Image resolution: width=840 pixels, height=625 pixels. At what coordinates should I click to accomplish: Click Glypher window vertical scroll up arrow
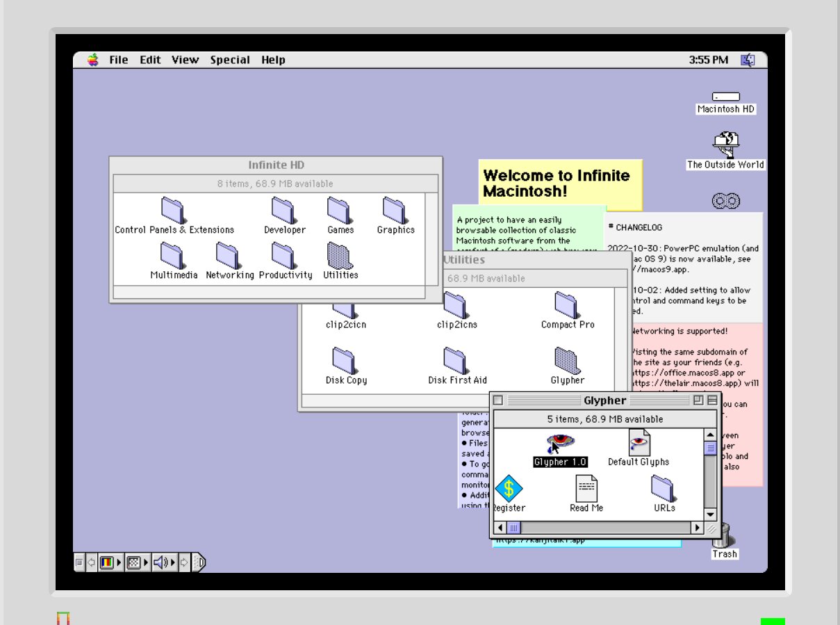point(710,436)
